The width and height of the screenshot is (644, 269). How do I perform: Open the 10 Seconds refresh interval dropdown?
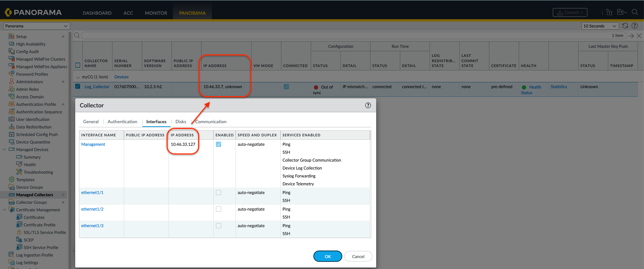tap(600, 26)
